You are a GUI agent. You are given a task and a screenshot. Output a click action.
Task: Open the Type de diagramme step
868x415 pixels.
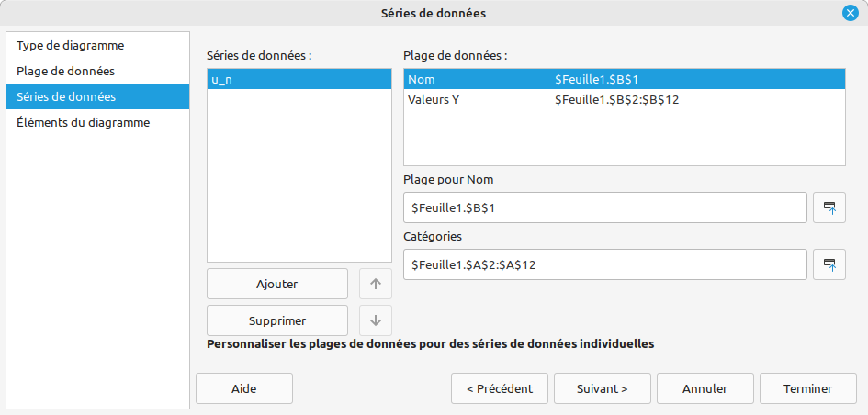click(x=71, y=45)
